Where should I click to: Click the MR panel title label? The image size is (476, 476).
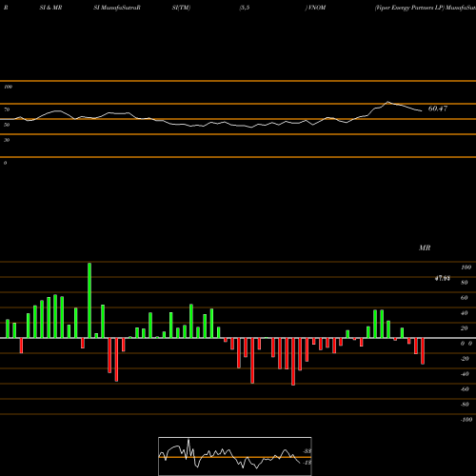(425, 248)
